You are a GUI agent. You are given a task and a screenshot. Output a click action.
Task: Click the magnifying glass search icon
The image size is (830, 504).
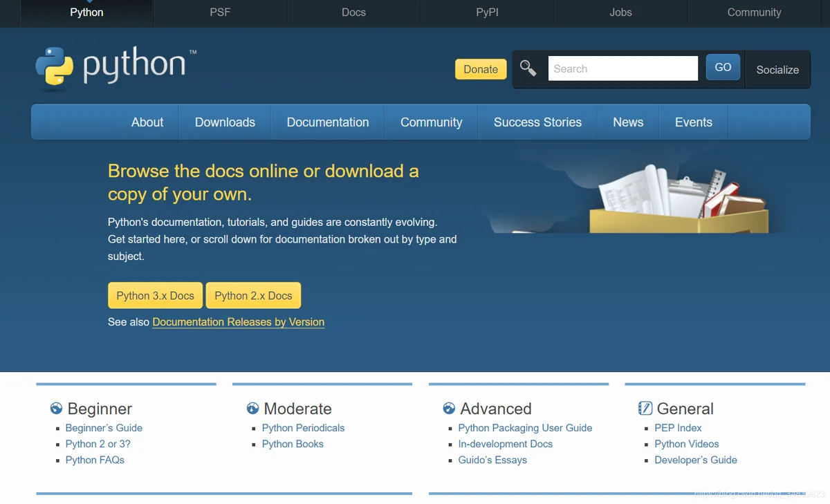pyautogui.click(x=528, y=68)
